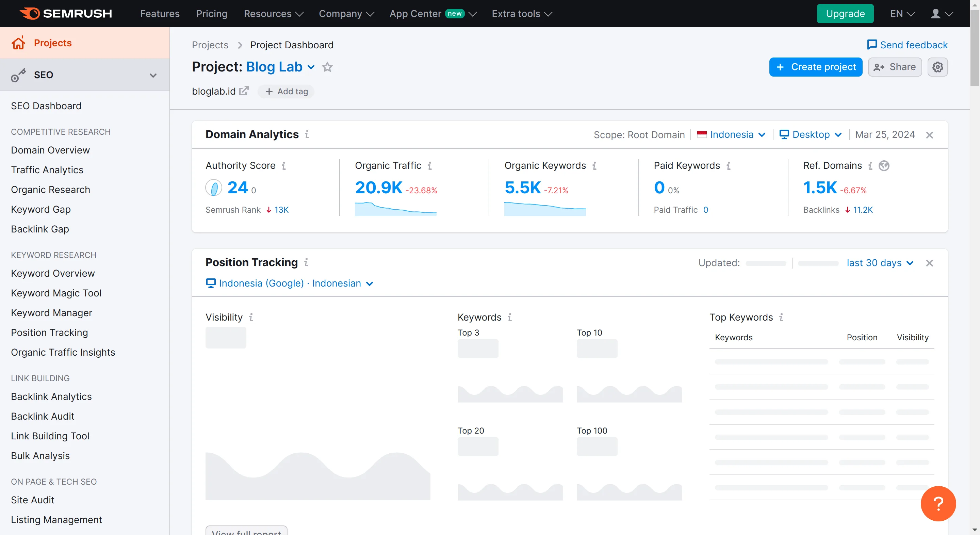Close the Domain Analytics widget
The height and width of the screenshot is (535, 980).
coord(929,135)
